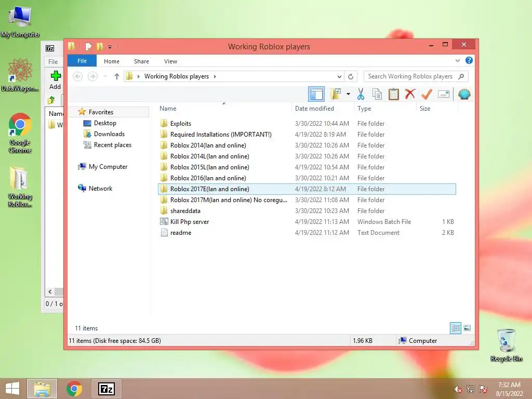
Task: Click the Add button in 7-Zip window
Action: pyautogui.click(x=55, y=80)
